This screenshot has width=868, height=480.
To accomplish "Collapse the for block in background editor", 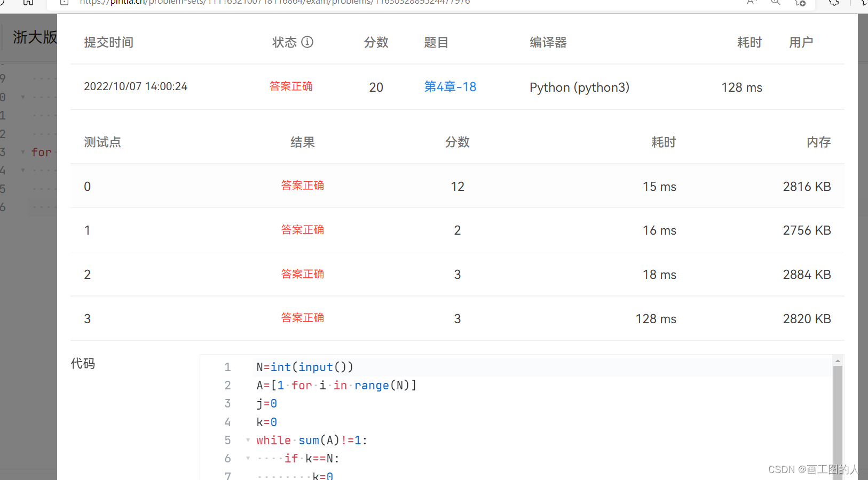I will [23, 152].
